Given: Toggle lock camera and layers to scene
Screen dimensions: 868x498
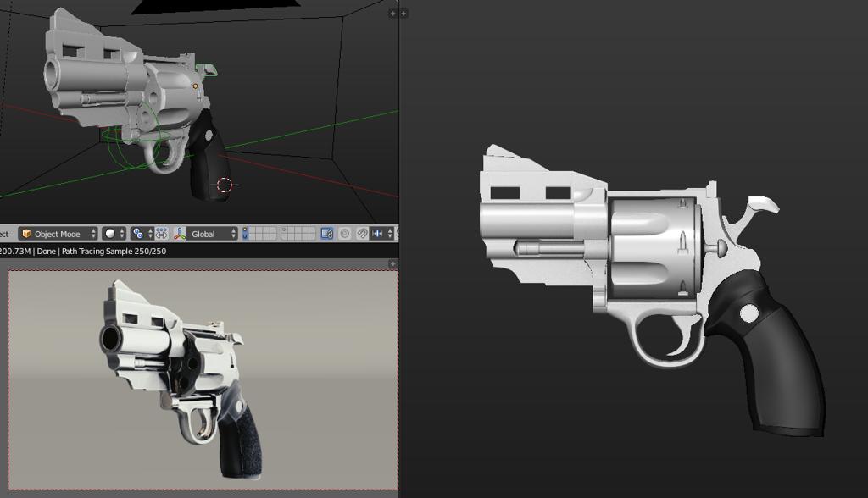Looking at the screenshot, I should 327,234.
